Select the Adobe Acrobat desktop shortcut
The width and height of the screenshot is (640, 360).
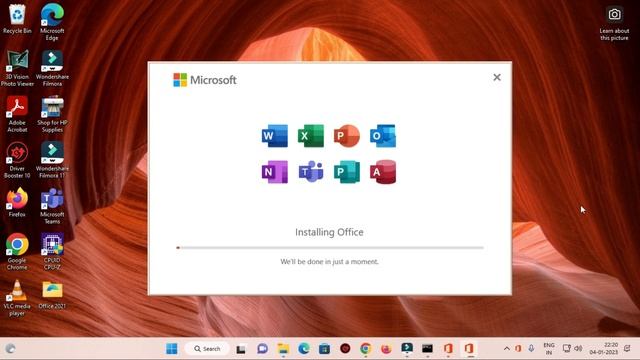17,114
